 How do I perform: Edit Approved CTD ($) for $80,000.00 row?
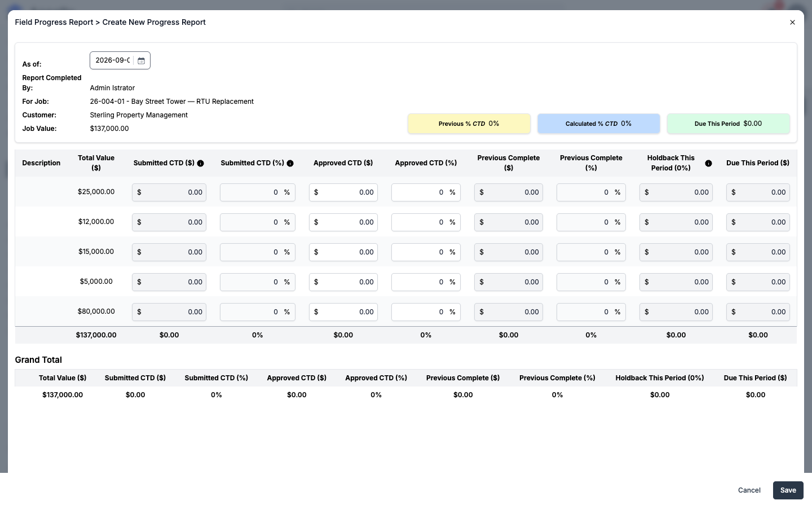(343, 312)
